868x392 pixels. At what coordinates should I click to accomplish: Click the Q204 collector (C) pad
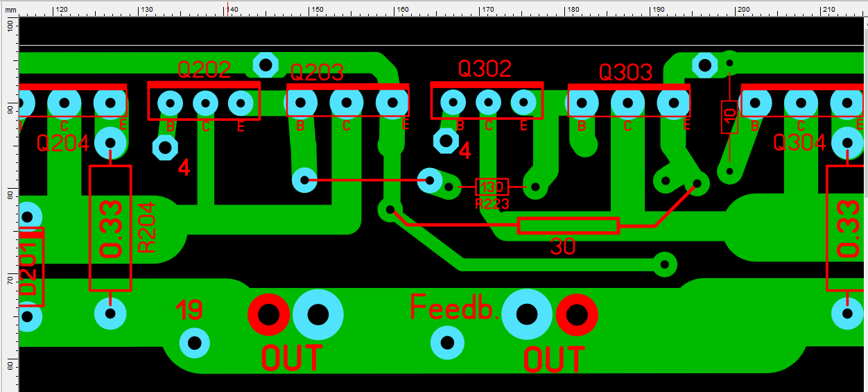(x=64, y=103)
